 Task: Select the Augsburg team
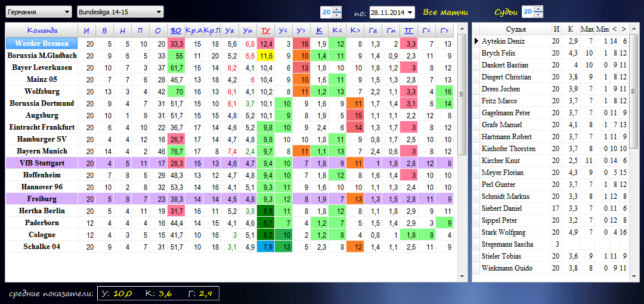(x=42, y=115)
